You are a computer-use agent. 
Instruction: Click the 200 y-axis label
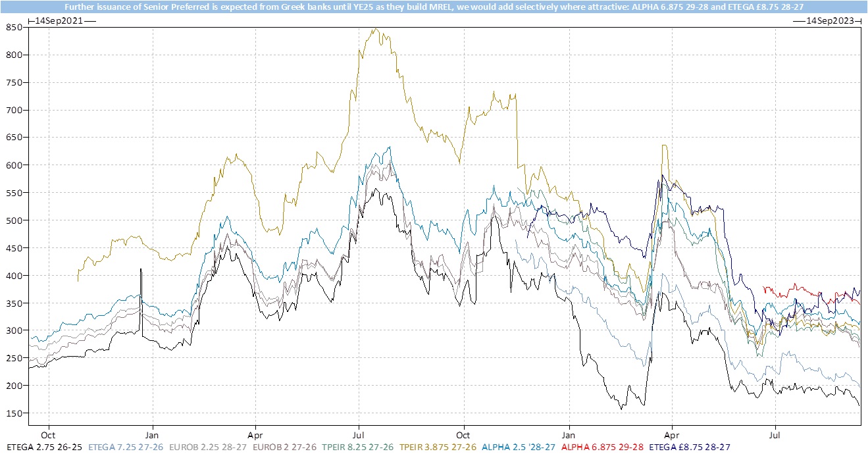click(x=15, y=386)
